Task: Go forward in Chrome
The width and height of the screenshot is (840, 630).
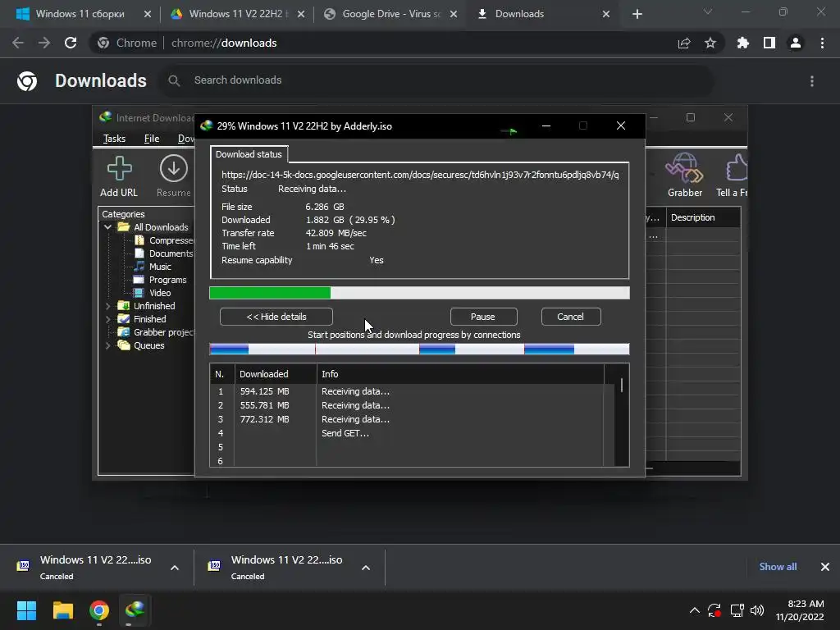Action: [x=44, y=43]
